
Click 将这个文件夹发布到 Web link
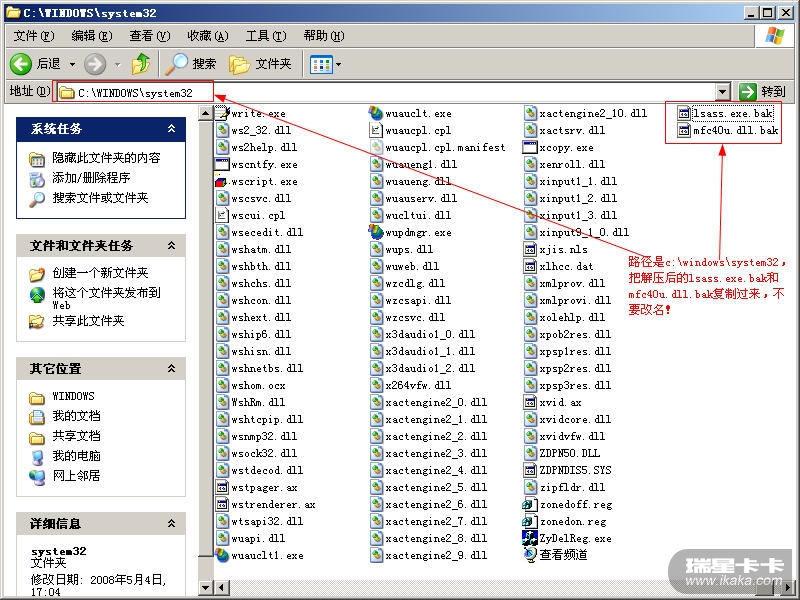(106, 298)
